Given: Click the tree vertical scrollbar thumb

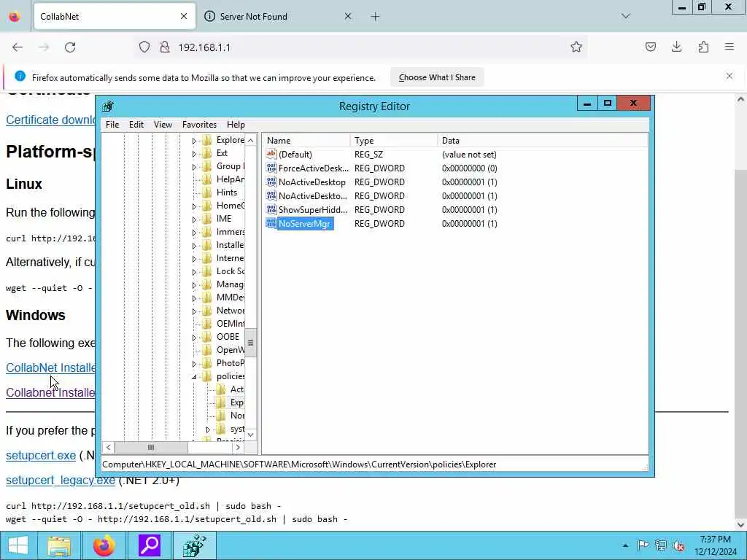Looking at the screenshot, I should (x=251, y=343).
